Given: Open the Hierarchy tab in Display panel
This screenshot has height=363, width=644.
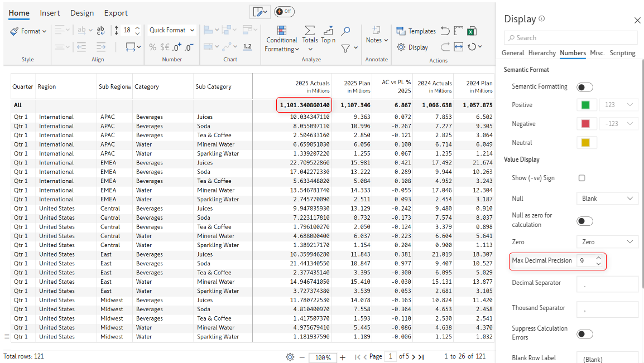Looking at the screenshot, I should coord(542,53).
